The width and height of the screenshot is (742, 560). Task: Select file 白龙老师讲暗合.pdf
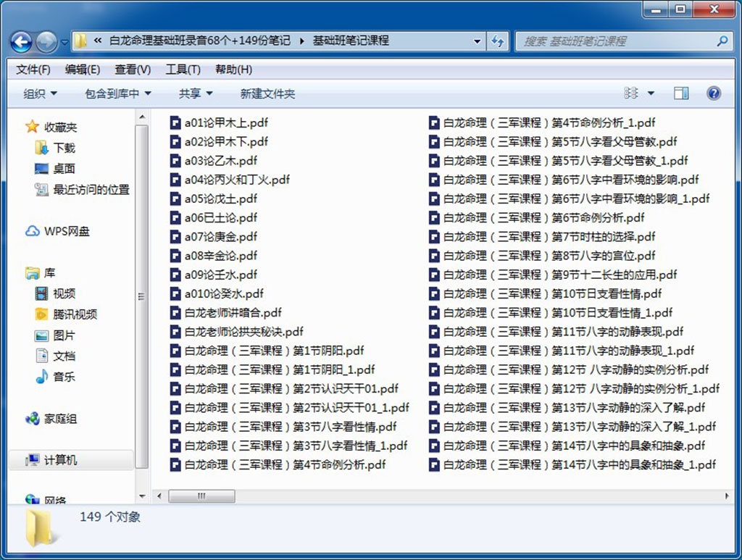[x=226, y=313]
